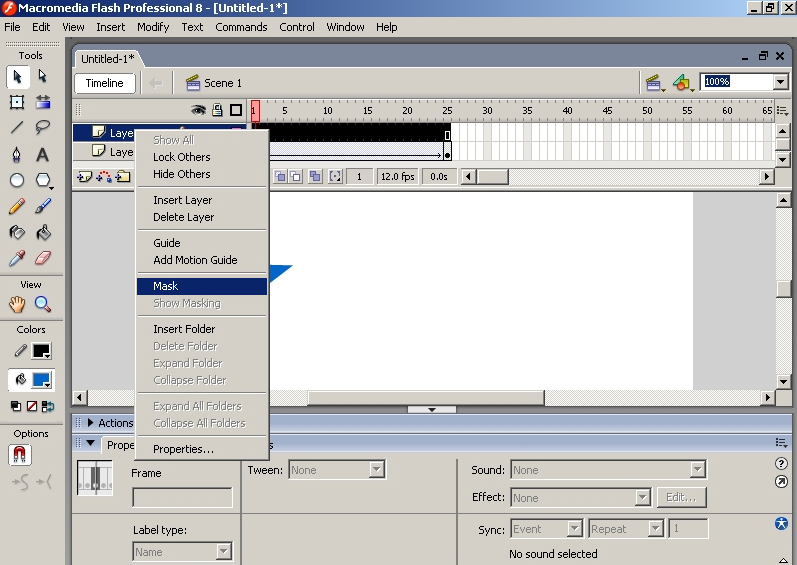
Task: Toggle Edit Multiple Frames button
Action: click(x=315, y=176)
